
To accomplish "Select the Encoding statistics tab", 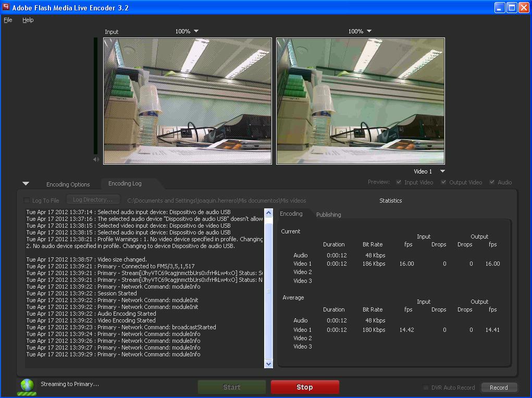I will [x=291, y=214].
